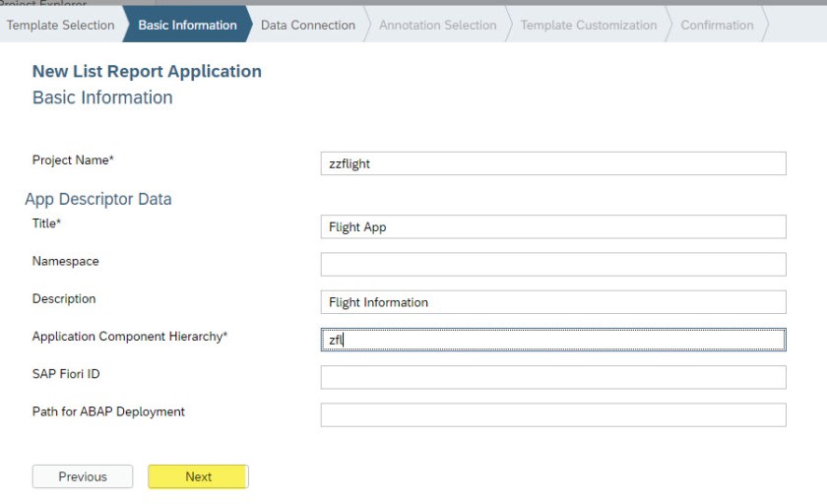Image resolution: width=827 pixels, height=504 pixels.
Task: Open the Data Connection wizard step
Action: pyautogui.click(x=307, y=26)
